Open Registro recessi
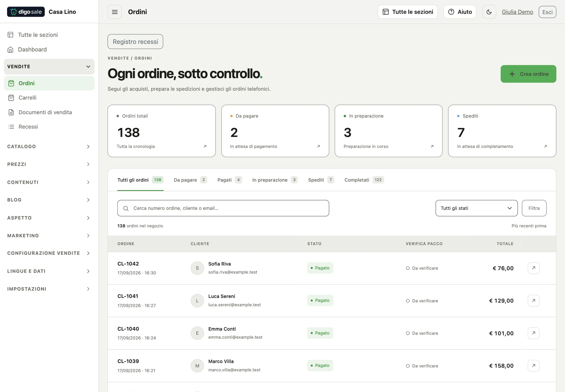The image size is (565, 392). (135, 42)
